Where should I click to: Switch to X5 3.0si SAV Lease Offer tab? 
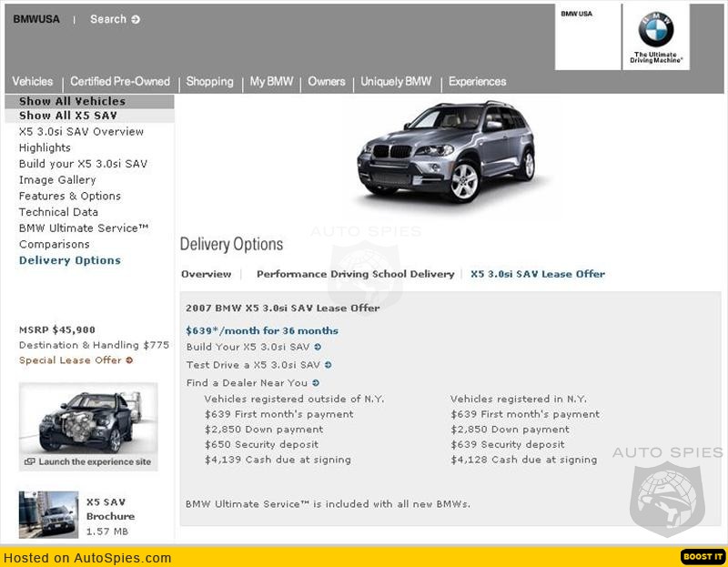click(538, 274)
